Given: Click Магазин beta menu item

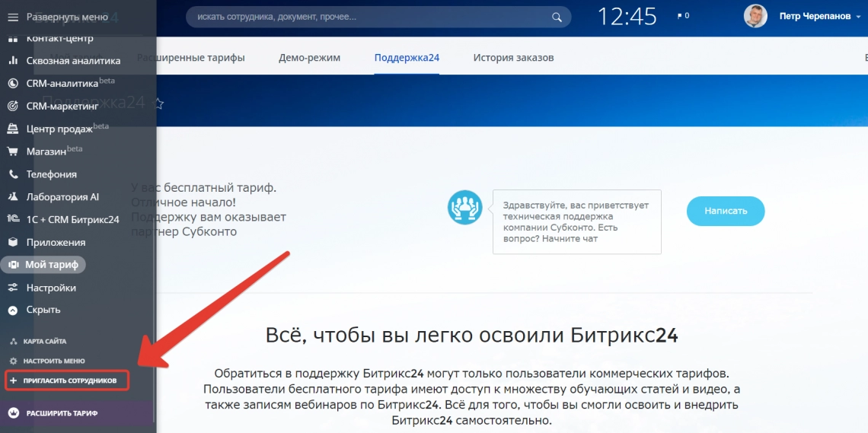Looking at the screenshot, I should point(54,151).
